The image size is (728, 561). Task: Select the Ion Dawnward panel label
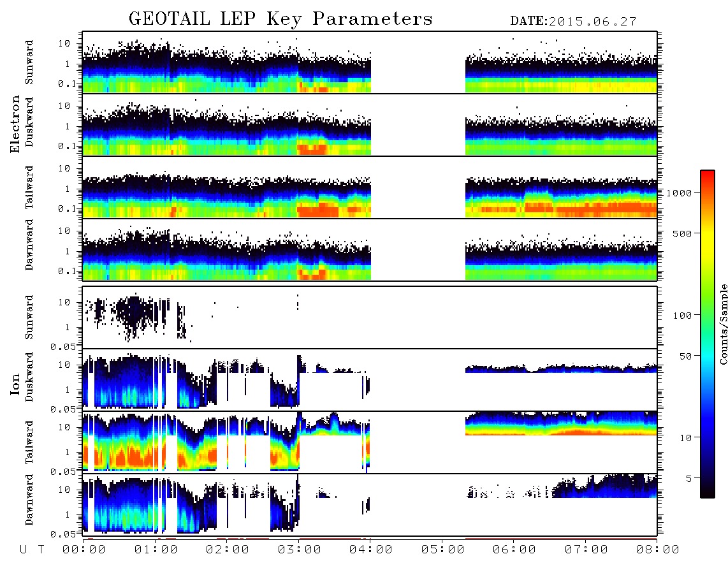(29, 500)
